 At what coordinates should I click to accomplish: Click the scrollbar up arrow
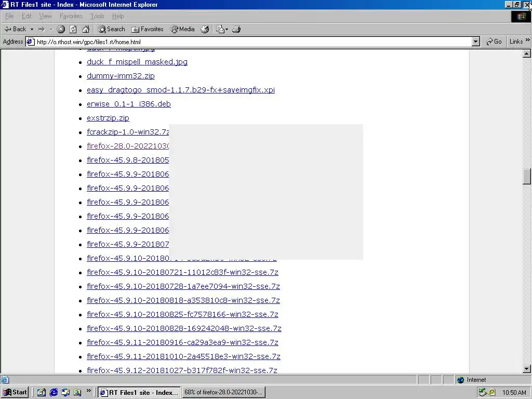pyautogui.click(x=527, y=54)
